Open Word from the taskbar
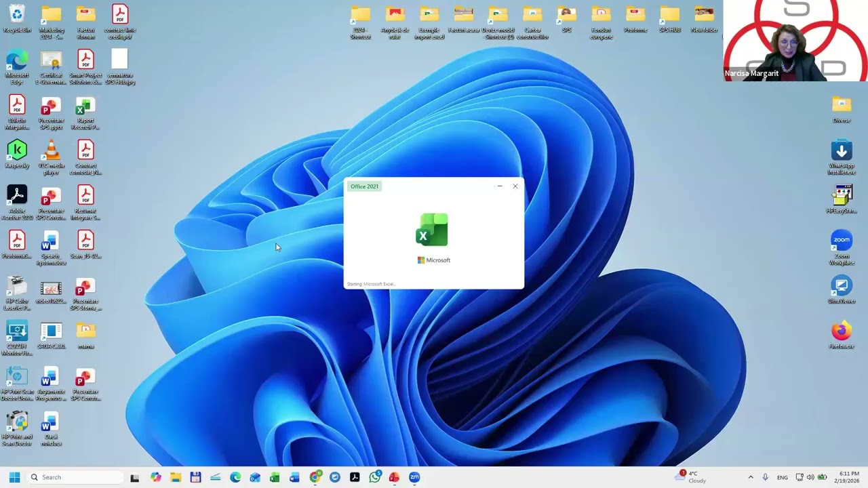868x488 pixels. pos(294,477)
